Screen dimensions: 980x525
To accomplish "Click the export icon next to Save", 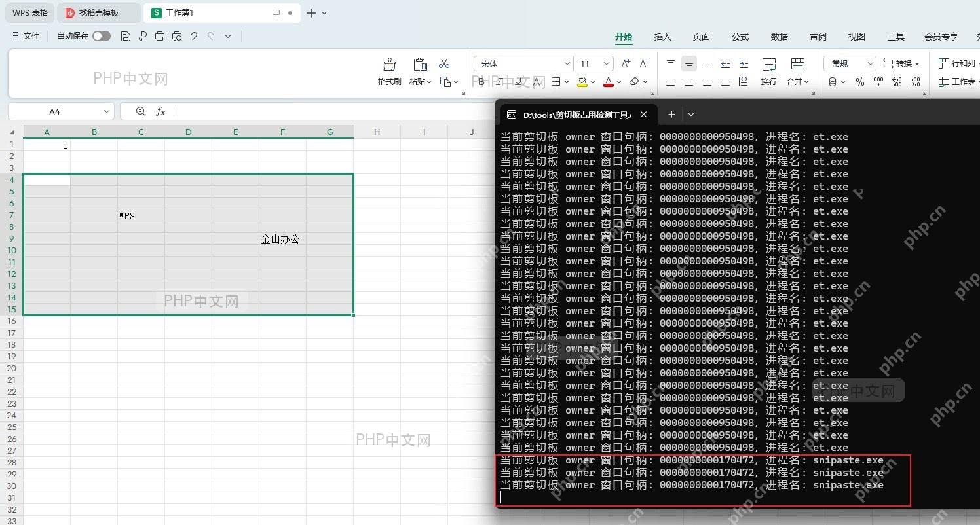I will 143,36.
